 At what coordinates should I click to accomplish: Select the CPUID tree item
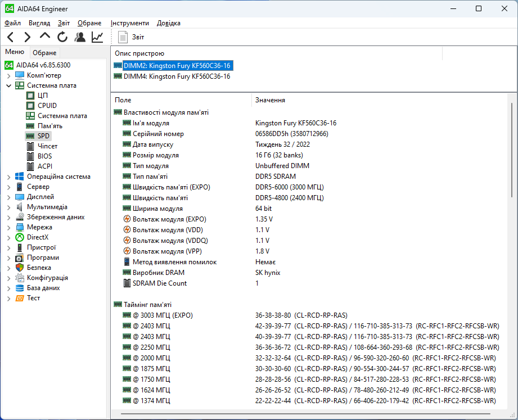click(47, 106)
